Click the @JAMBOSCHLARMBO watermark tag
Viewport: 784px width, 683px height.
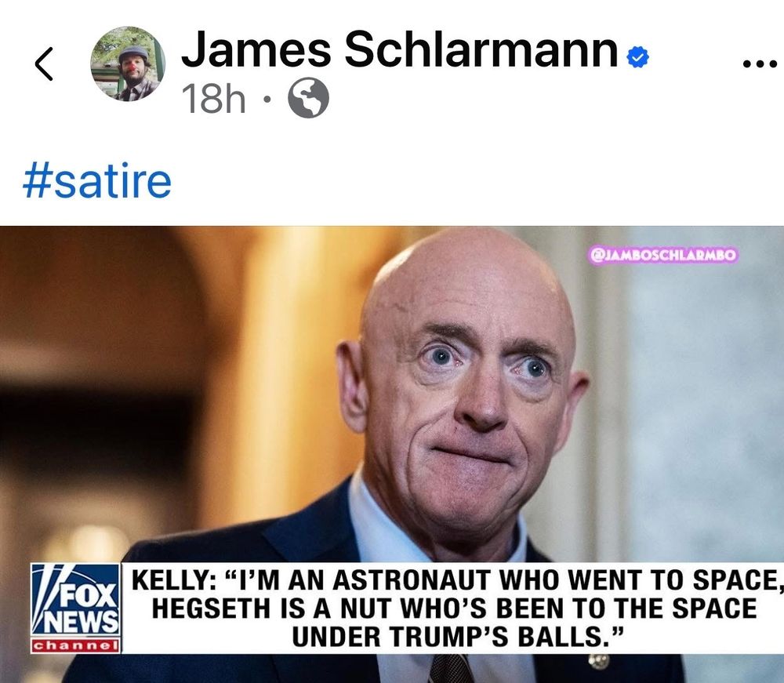point(663,255)
